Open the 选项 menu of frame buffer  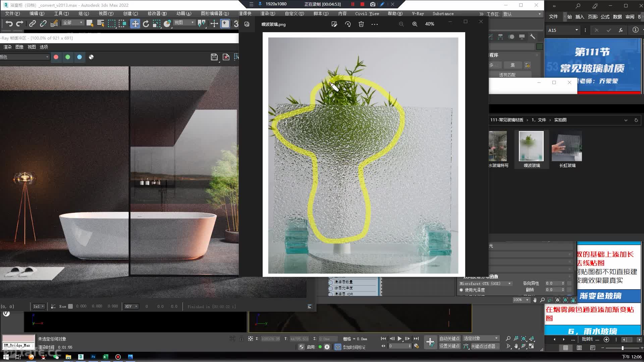[x=44, y=47]
